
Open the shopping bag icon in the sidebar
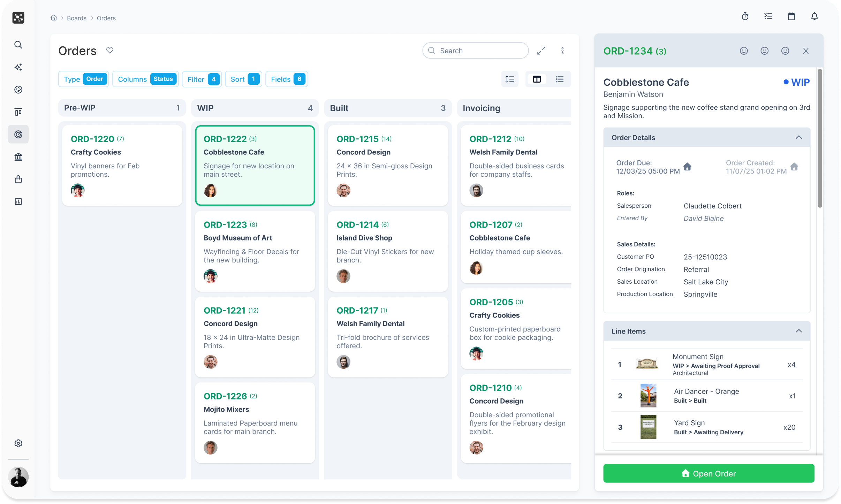pyautogui.click(x=18, y=179)
